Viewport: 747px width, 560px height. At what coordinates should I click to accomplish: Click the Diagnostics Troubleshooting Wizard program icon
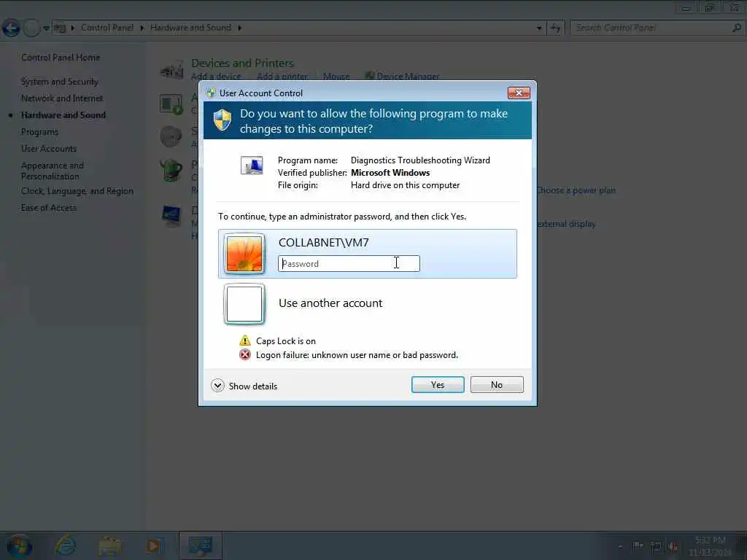(252, 166)
